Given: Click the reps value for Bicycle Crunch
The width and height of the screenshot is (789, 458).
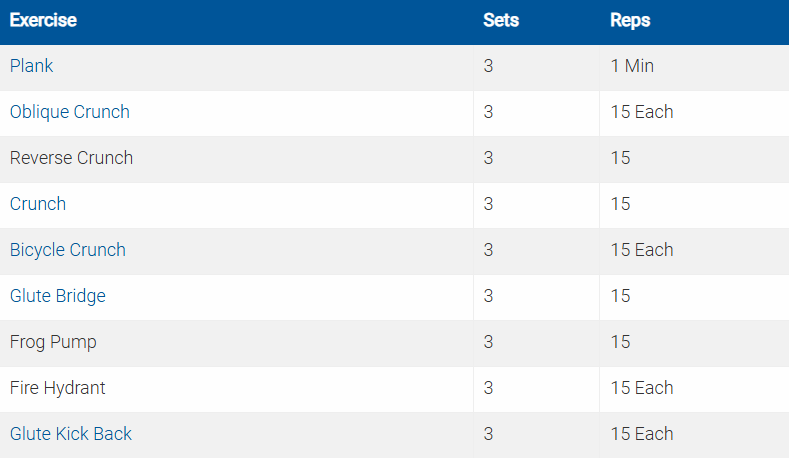Looking at the screenshot, I should point(642,250).
